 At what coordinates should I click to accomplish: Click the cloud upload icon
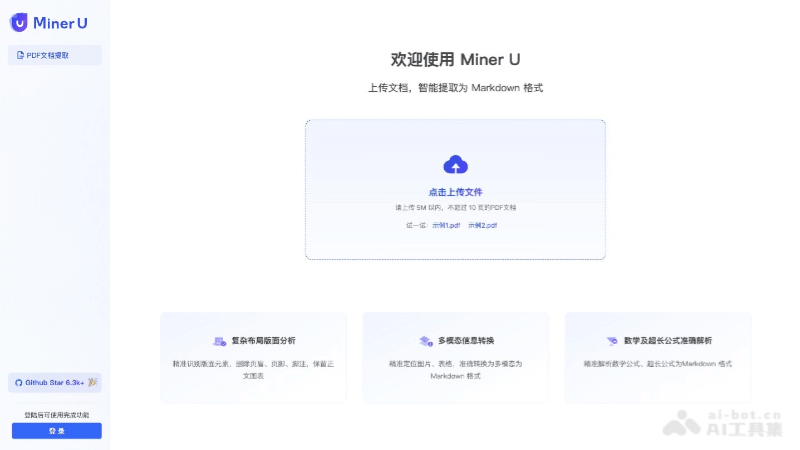(455, 165)
